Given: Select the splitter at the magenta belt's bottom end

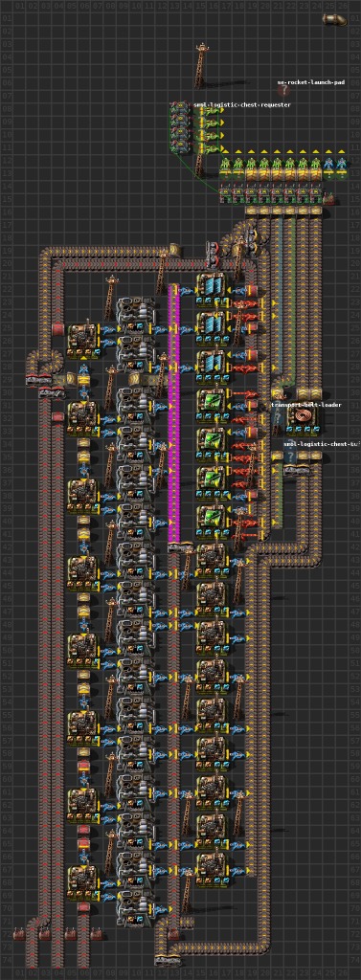Looking at the screenshot, I should [181, 547].
